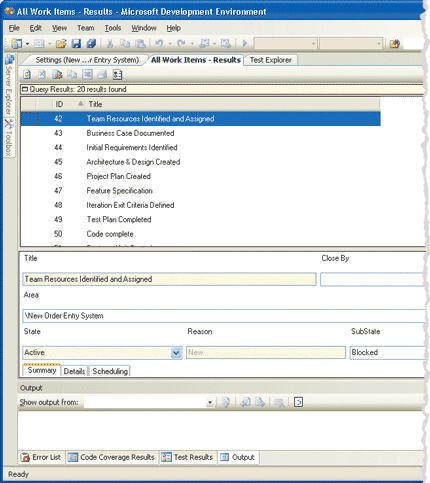Switch to the Test Explorer tab
This screenshot has width=430, height=483.
coord(271,60)
